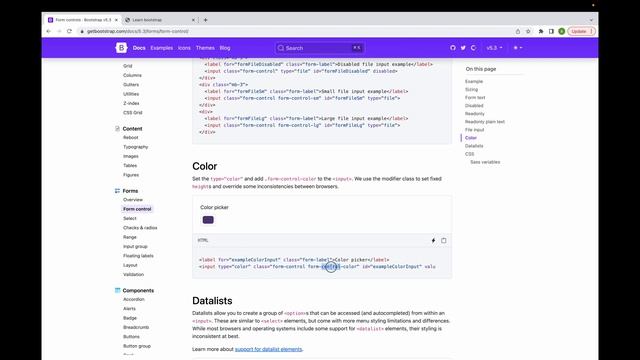Click the docs Search field
Screen dimensions: 640x360
coord(320,48)
